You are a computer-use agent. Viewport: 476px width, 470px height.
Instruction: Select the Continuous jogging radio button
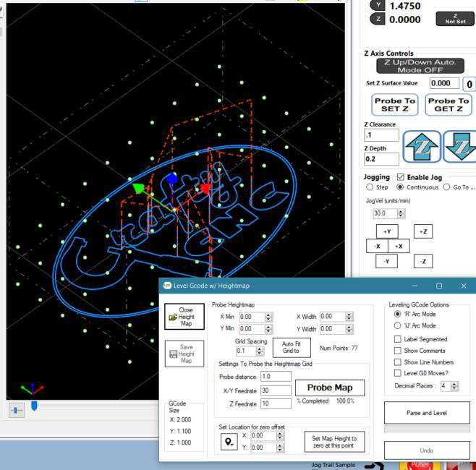point(400,187)
